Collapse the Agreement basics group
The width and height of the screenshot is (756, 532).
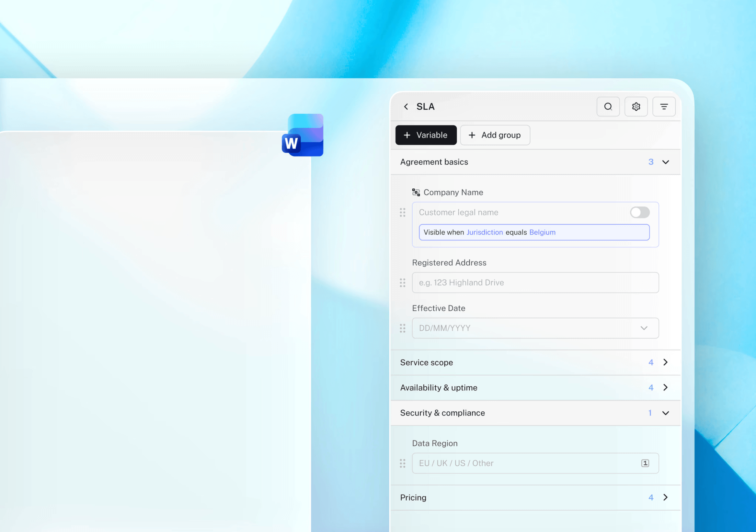tap(665, 162)
